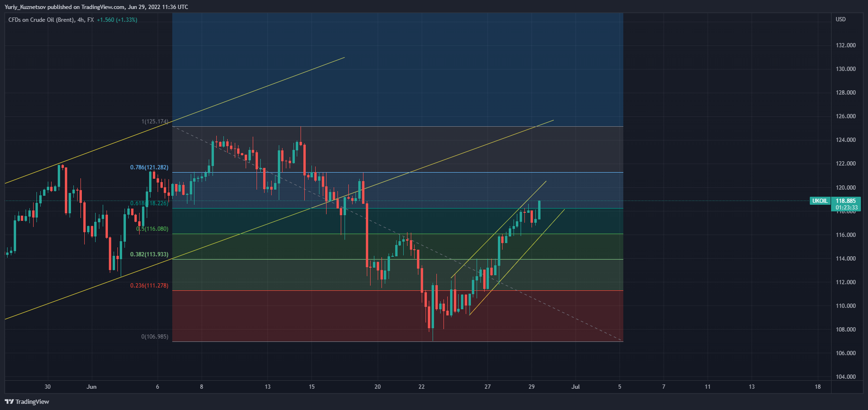Screen dimensions: 868x410
Task: Click the 11 date label on time axis
Action: coord(708,387)
